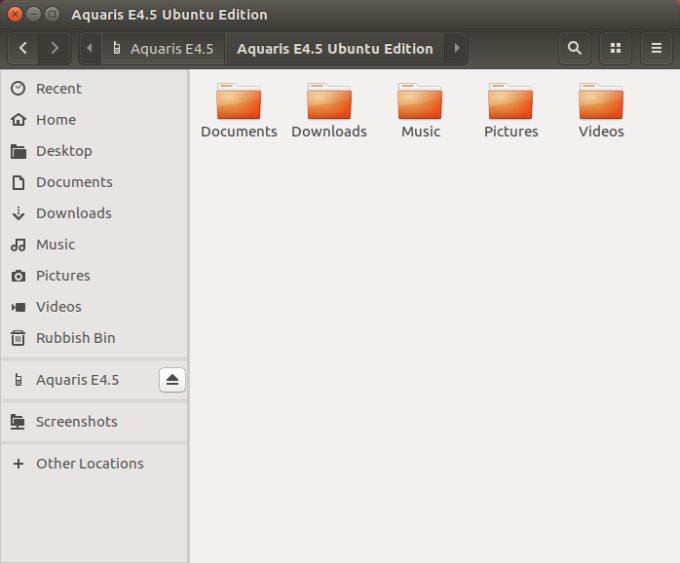Click the Music folder label text
The height and width of the screenshot is (563, 680).
(421, 131)
